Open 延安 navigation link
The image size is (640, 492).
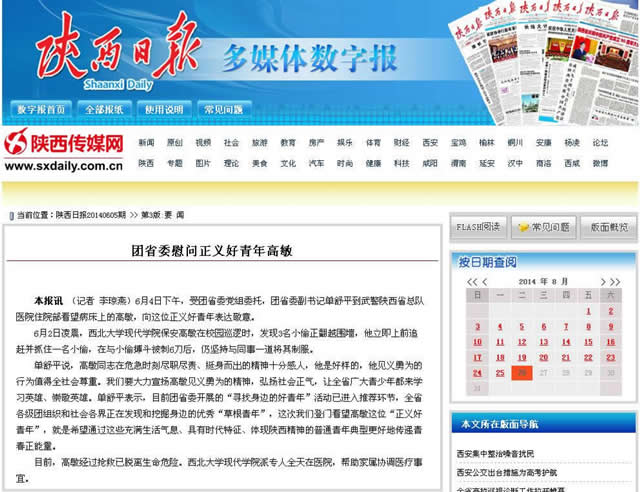coord(487,163)
